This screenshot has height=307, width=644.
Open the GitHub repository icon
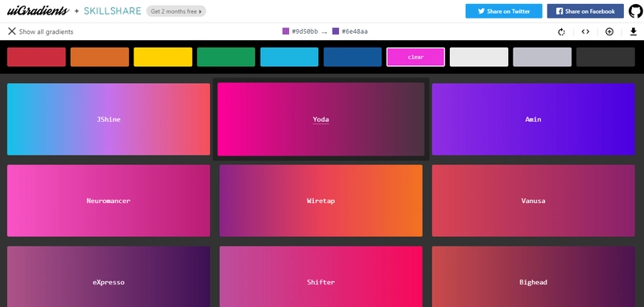pos(635,11)
